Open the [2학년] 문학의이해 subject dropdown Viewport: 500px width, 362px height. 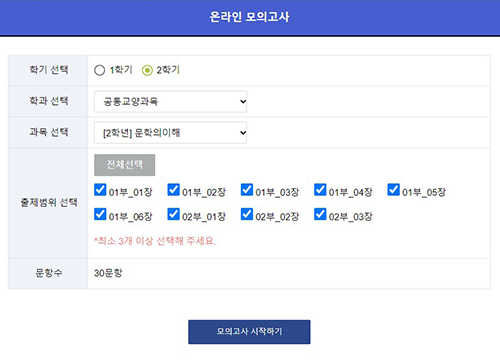tap(170, 133)
